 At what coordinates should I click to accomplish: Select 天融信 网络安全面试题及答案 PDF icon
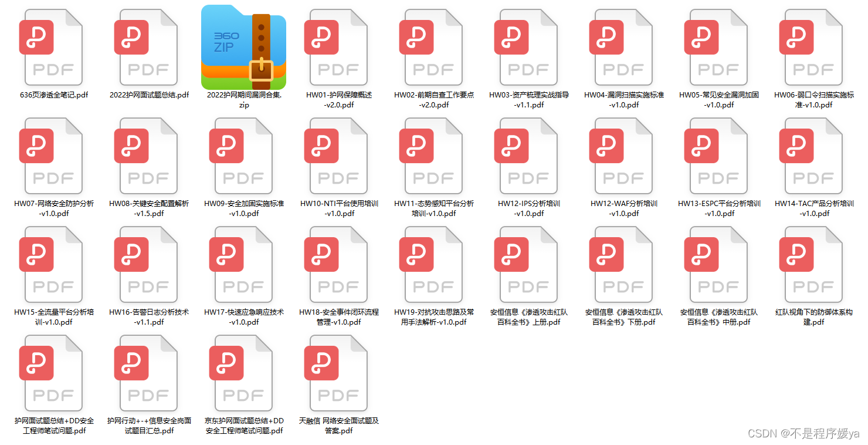pyautogui.click(x=335, y=373)
